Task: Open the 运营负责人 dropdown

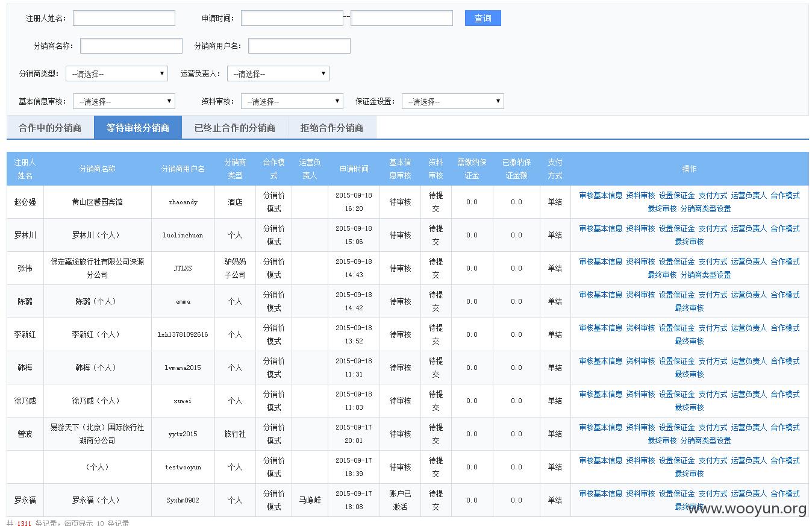Action: tap(278, 74)
